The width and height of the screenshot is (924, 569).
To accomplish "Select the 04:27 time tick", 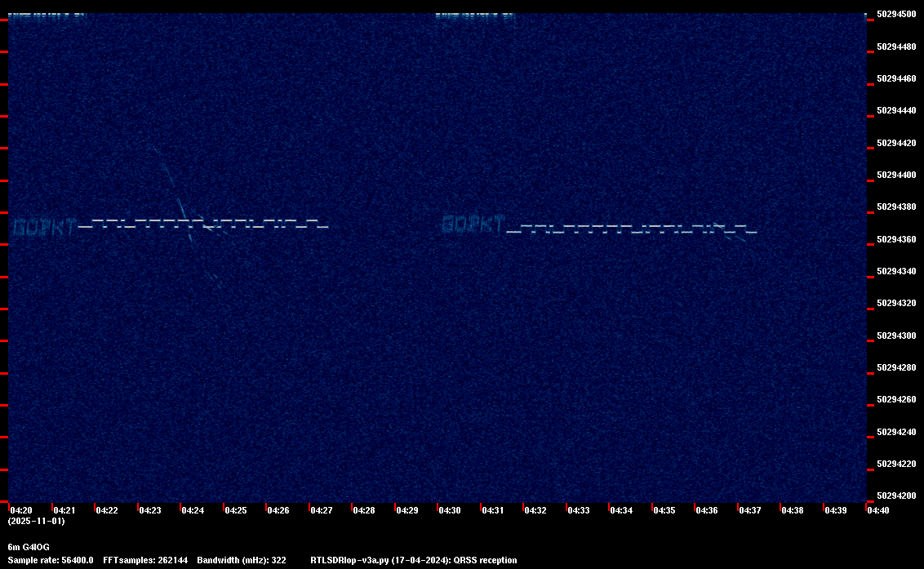I will (321, 510).
